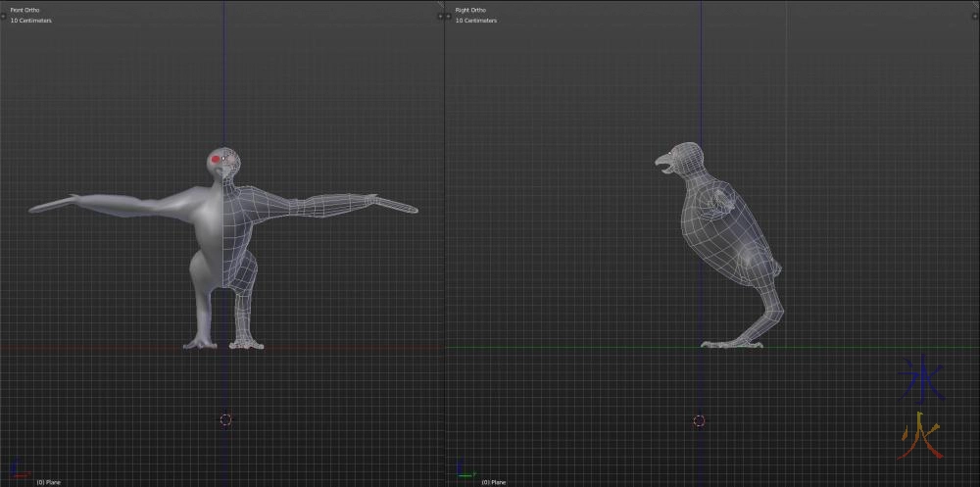Click the 3D cursor in the front view
The image size is (980, 487).
point(225,419)
